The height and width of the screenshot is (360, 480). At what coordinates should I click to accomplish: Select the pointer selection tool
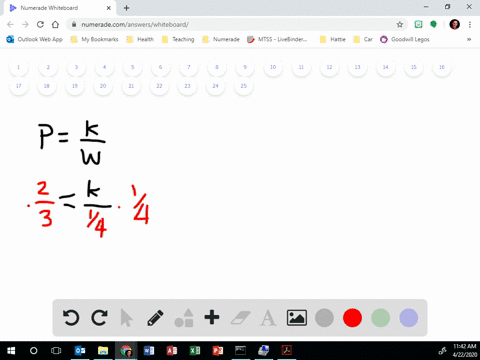point(126,318)
